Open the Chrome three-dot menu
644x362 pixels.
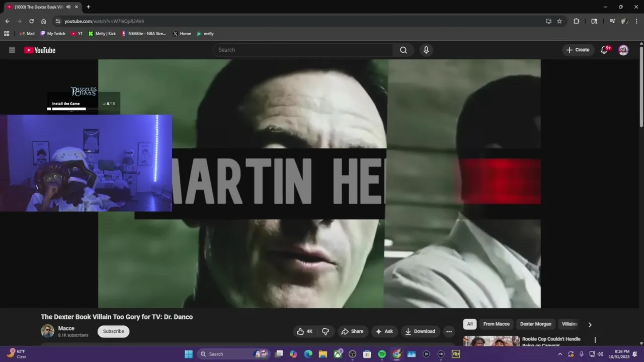(x=636, y=21)
